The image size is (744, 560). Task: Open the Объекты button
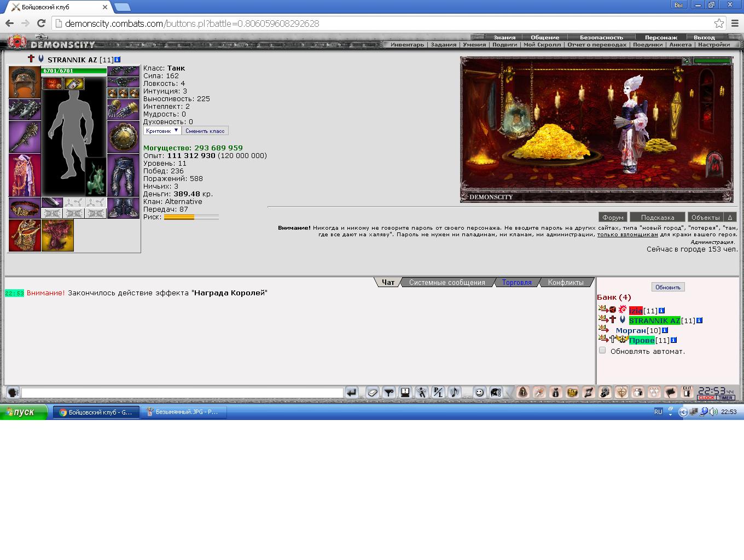tap(706, 217)
